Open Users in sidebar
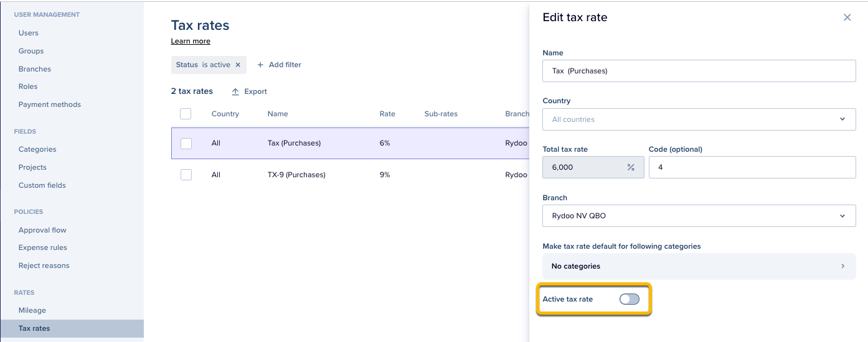Image resolution: width=868 pixels, height=342 pixels. click(x=29, y=33)
